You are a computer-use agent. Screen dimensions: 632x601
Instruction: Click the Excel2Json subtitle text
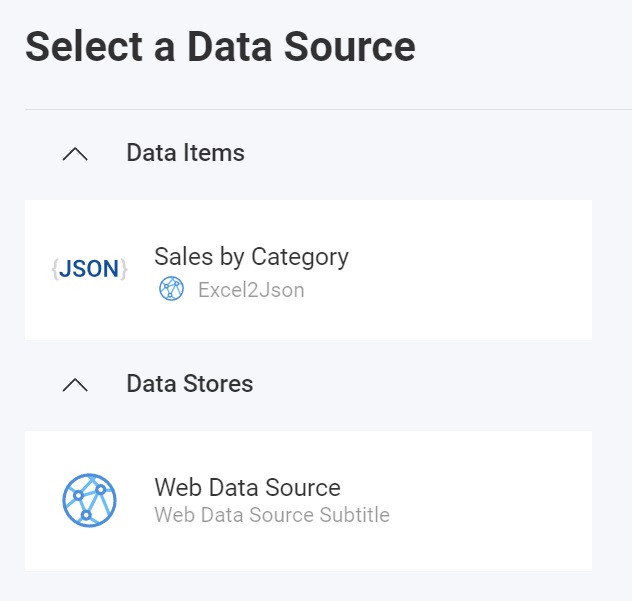251,291
